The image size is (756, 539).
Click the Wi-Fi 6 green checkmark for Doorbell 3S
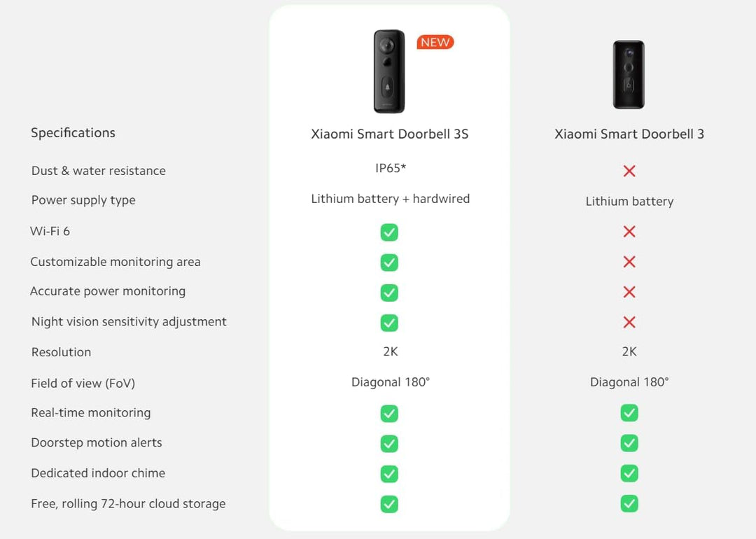[x=389, y=232]
